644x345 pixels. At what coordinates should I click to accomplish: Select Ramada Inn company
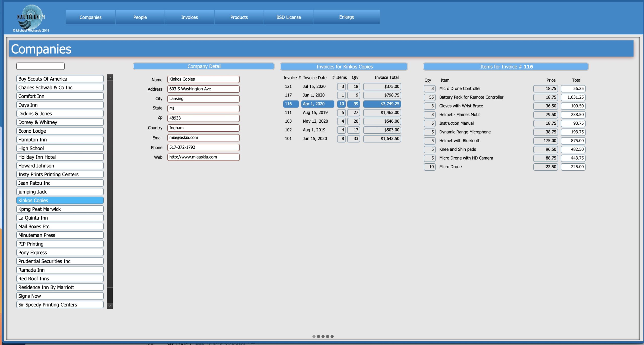(60, 270)
